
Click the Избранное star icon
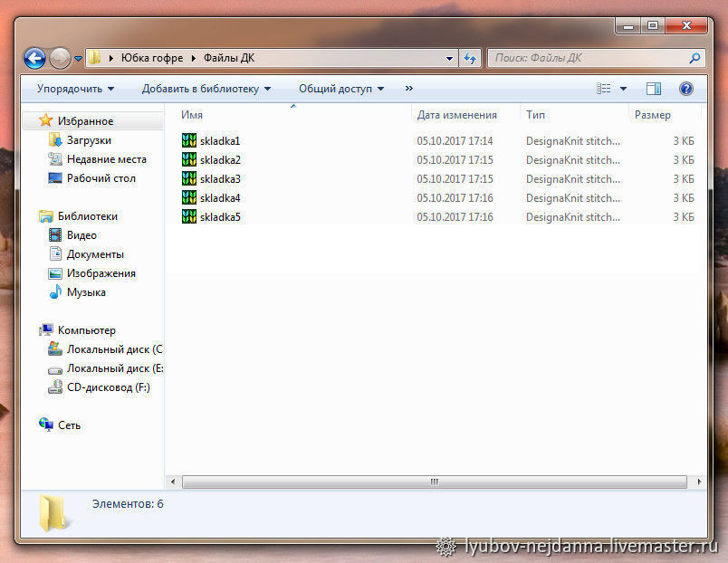pyautogui.click(x=45, y=120)
